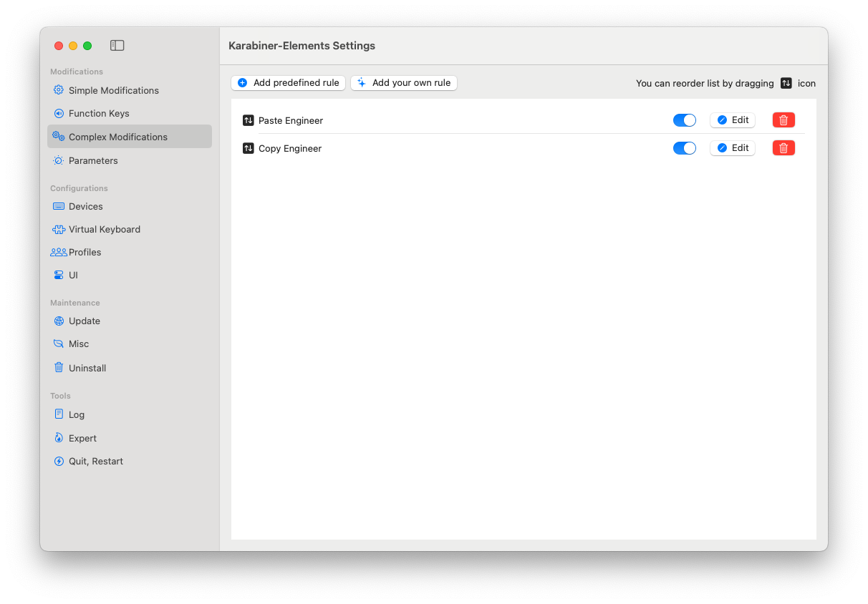The width and height of the screenshot is (868, 604).
Task: Click the Update globe icon
Action: (x=59, y=321)
